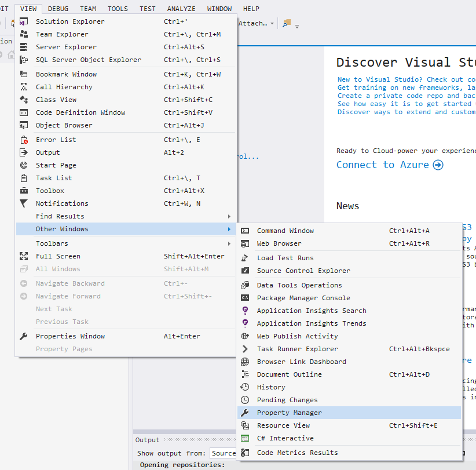The height and width of the screenshot is (470, 476).
Task: Click the Bookmark Window icon
Action: coord(24,74)
